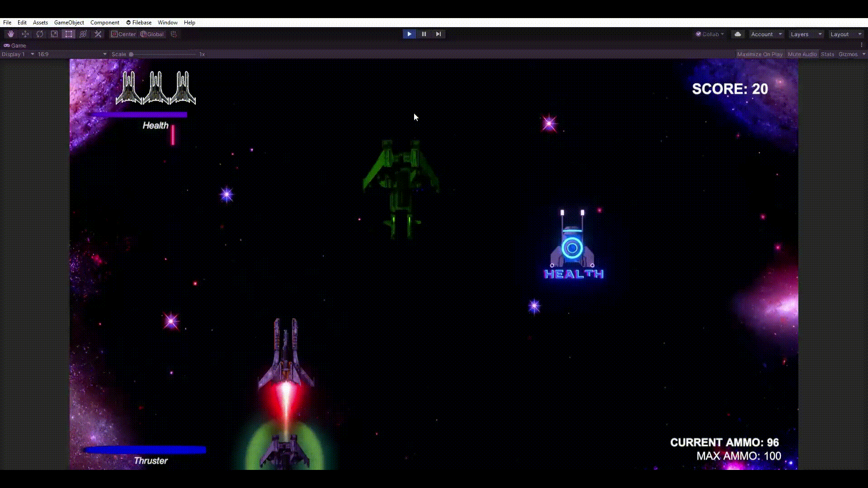Toggle Mute Audio option
Screen dimensions: 868x488
pyautogui.click(x=802, y=54)
